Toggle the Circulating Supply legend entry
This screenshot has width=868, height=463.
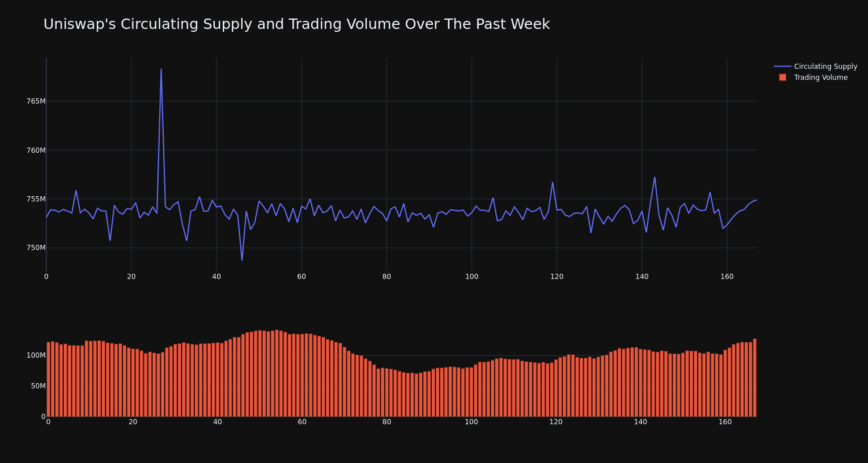coord(815,67)
